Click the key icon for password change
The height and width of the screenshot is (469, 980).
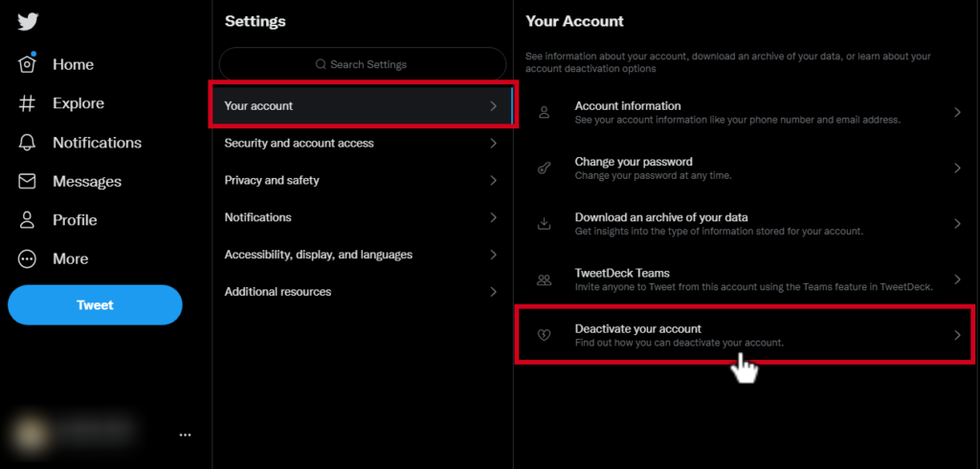pyautogui.click(x=544, y=168)
